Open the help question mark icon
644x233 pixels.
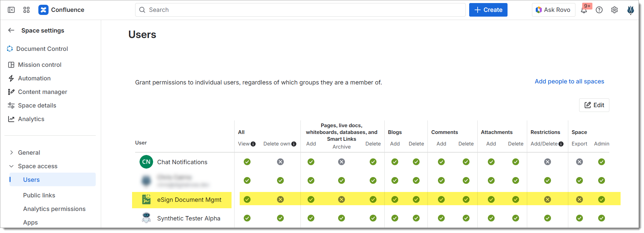click(x=599, y=10)
